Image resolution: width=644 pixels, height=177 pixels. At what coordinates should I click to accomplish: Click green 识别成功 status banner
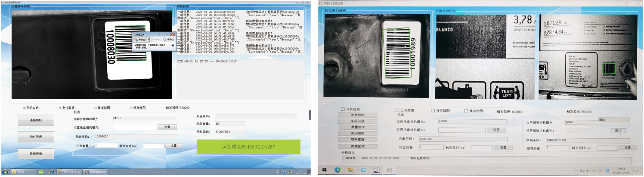(248, 146)
